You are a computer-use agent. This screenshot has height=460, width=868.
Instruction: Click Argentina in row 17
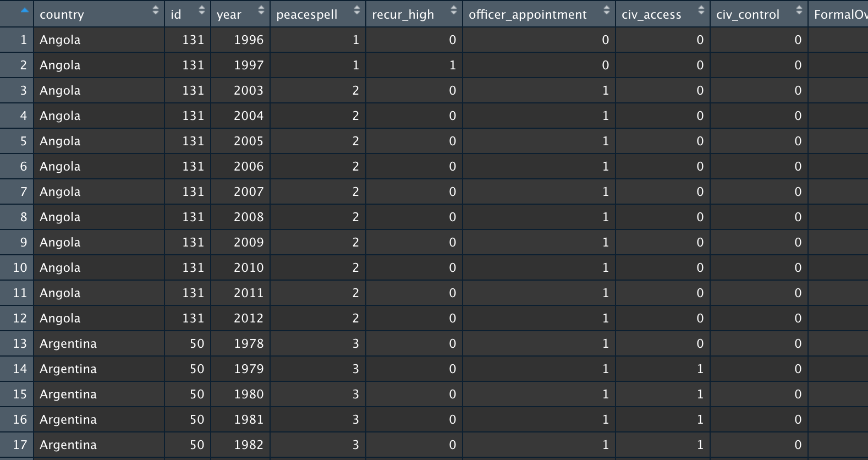[x=68, y=445]
